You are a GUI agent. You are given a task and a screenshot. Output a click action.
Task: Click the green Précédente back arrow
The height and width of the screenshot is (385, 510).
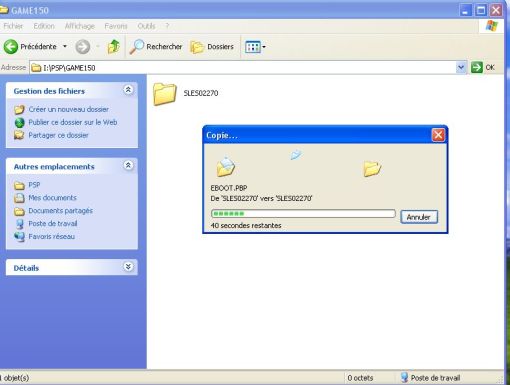11,47
